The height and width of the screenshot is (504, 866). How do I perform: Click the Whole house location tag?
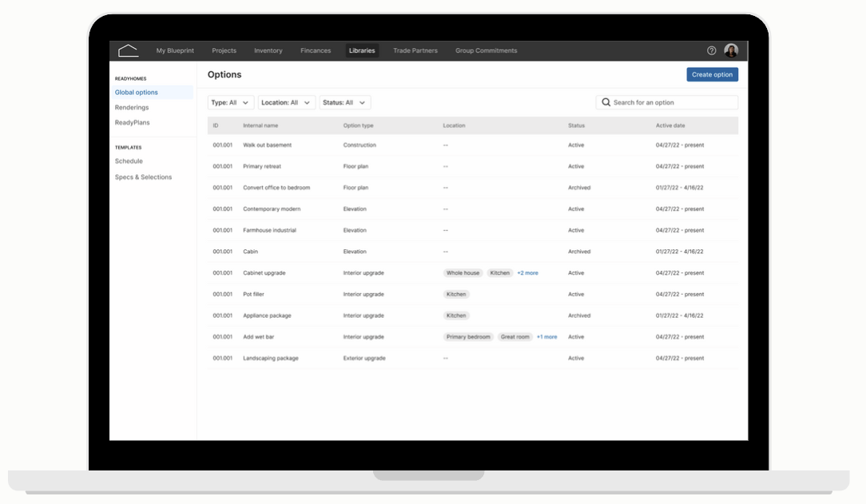point(463,273)
